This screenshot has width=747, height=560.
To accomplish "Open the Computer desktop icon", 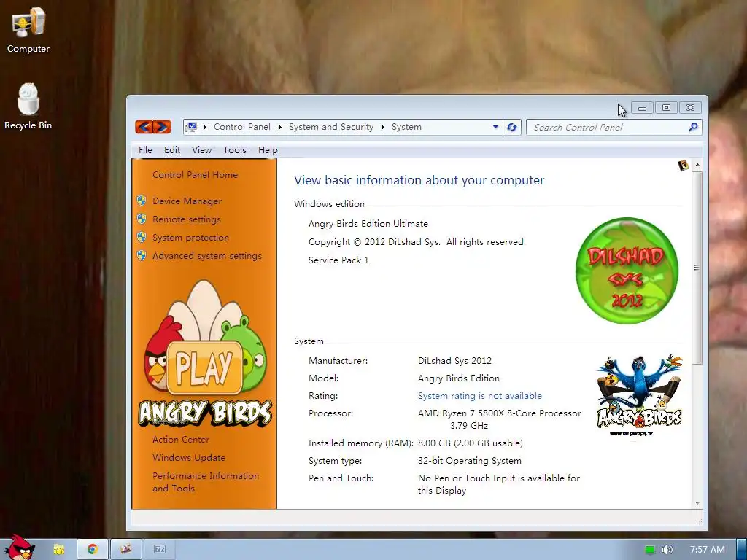I will (28, 31).
